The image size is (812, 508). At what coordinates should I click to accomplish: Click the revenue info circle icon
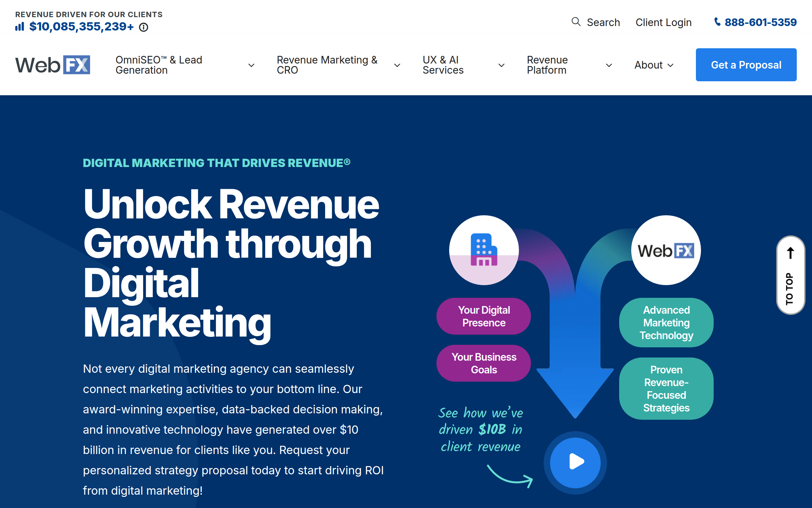click(x=144, y=27)
